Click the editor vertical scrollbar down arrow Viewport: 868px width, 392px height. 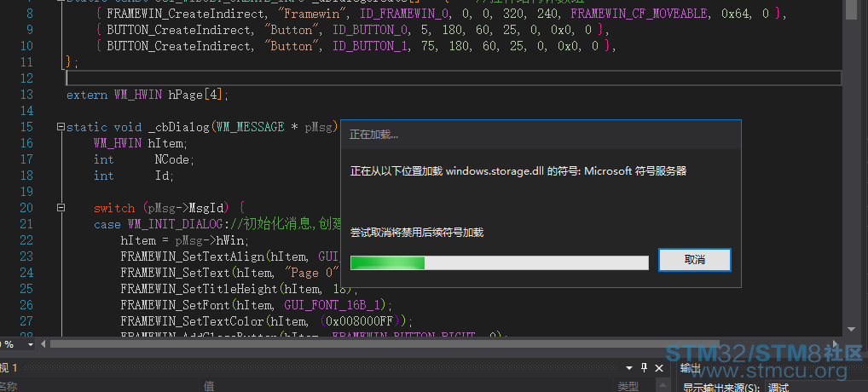pos(852,330)
